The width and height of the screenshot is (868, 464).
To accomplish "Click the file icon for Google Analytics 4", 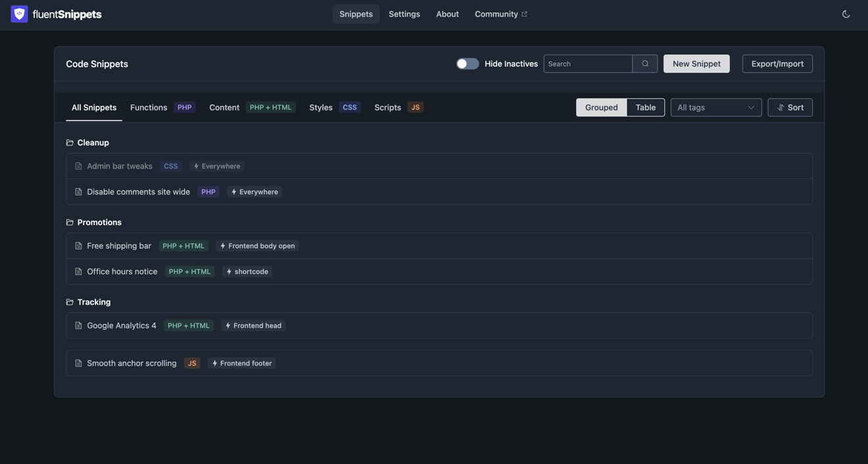I will click(x=78, y=326).
